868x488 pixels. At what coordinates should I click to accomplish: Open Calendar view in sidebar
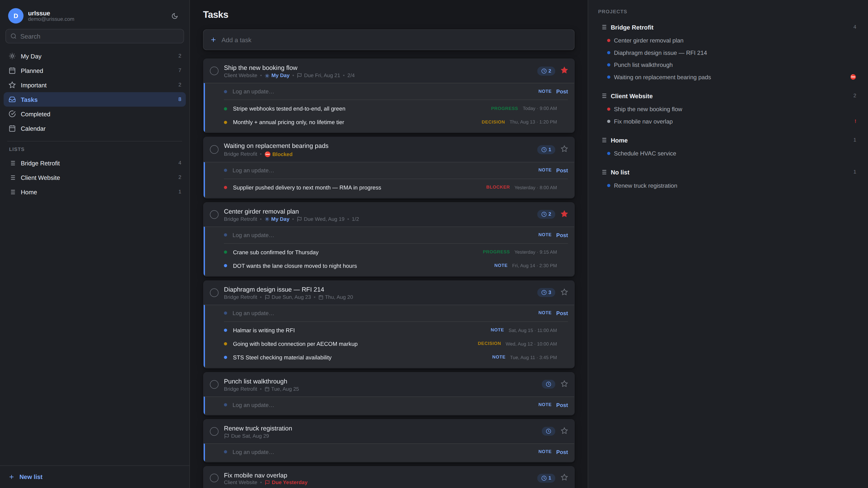(x=95, y=129)
